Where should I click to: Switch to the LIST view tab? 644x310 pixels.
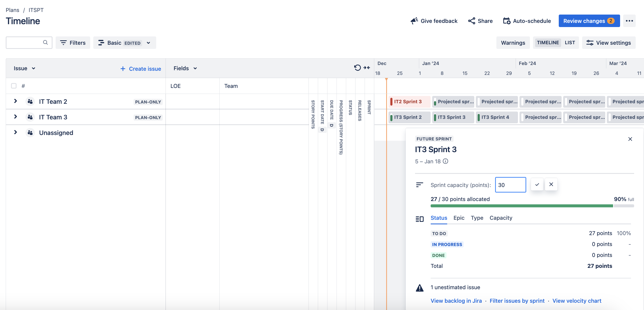coord(570,42)
